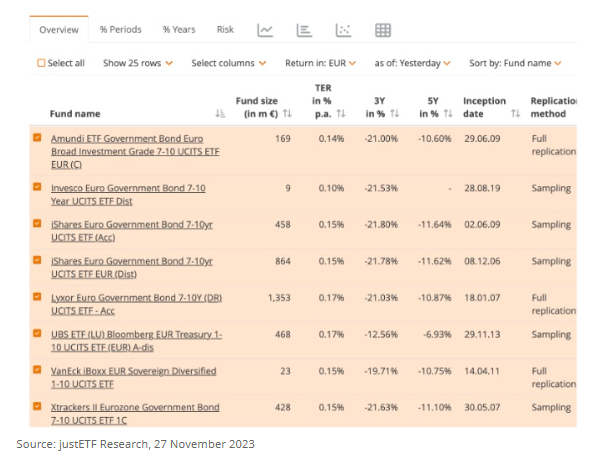Click the 864 fund size value
The image size is (597, 460).
(283, 261)
